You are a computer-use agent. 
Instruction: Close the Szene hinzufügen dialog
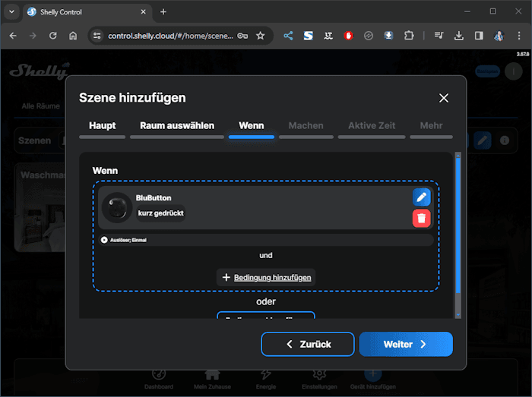coord(444,98)
